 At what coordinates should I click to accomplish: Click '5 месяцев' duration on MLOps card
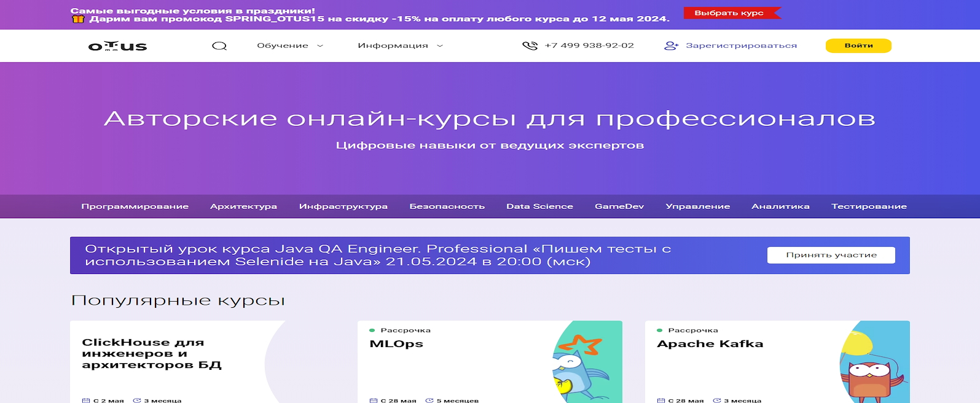tap(458, 401)
